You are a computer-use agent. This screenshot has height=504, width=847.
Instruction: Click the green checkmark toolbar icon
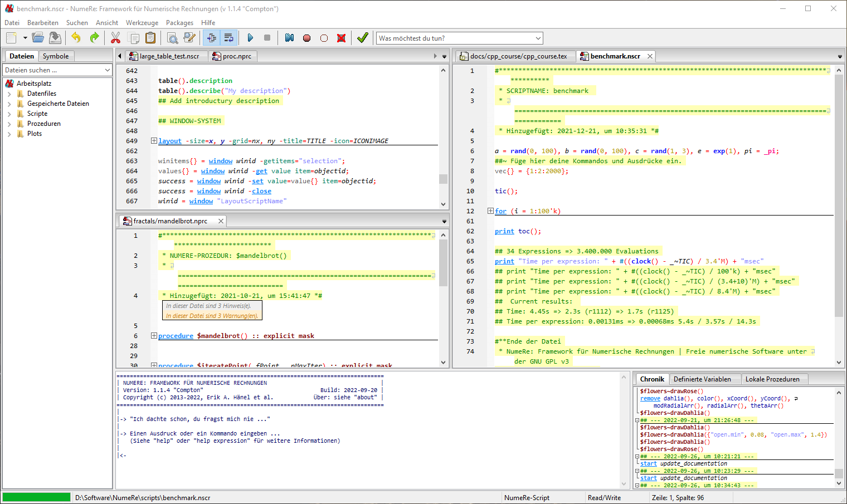(x=363, y=38)
